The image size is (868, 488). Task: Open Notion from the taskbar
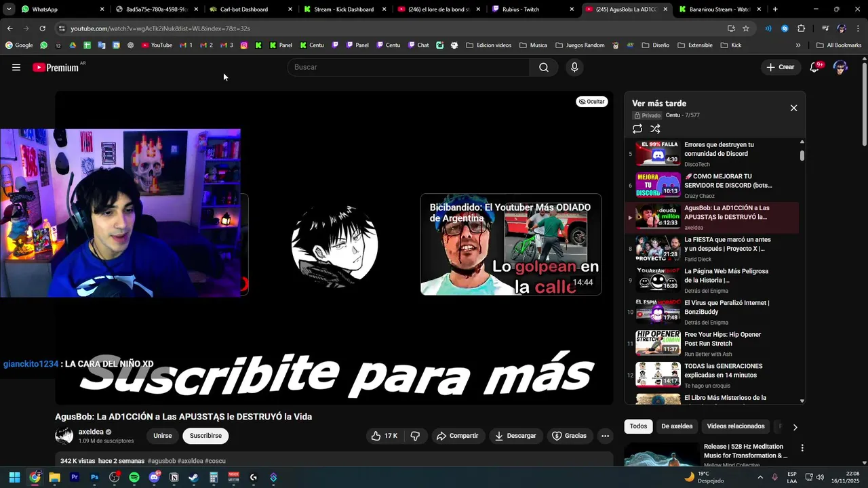(x=174, y=477)
